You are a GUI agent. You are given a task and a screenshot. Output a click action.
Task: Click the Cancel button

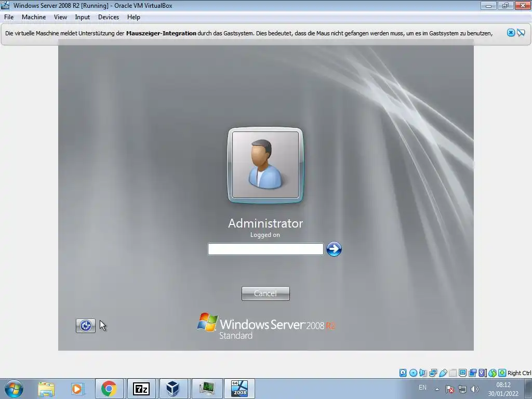[x=265, y=294]
